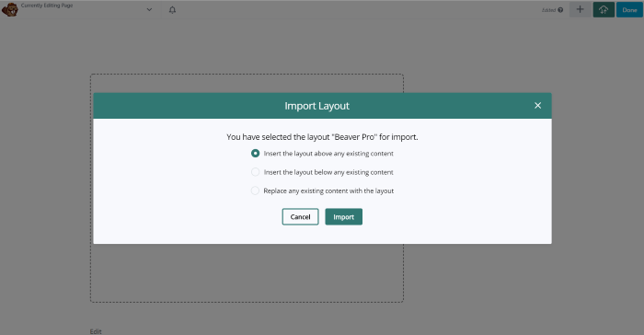The height and width of the screenshot is (335, 644).
Task: Close the Import Layout dialog
Action: (x=537, y=106)
